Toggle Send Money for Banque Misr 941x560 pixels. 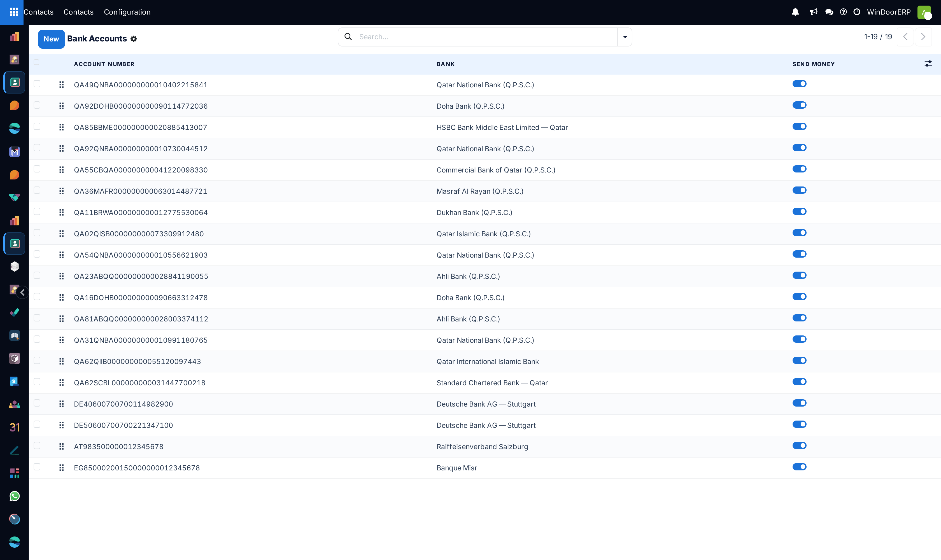point(799,467)
